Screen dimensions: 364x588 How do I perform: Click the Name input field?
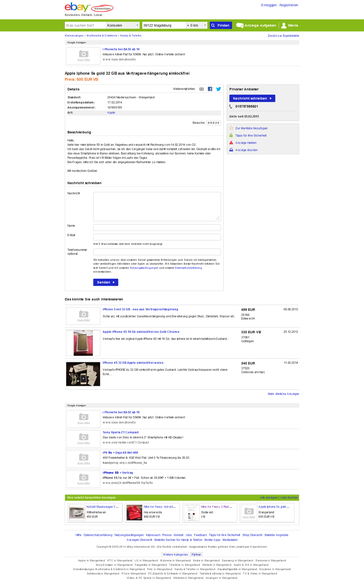pyautogui.click(x=157, y=227)
